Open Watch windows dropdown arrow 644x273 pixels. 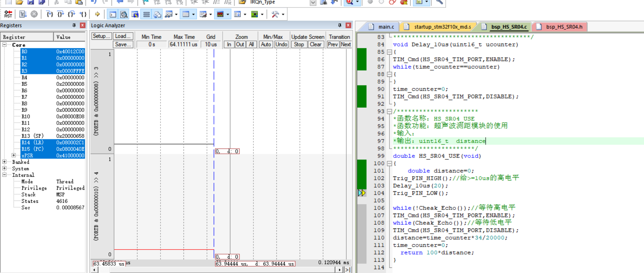pyautogui.click(x=176, y=14)
